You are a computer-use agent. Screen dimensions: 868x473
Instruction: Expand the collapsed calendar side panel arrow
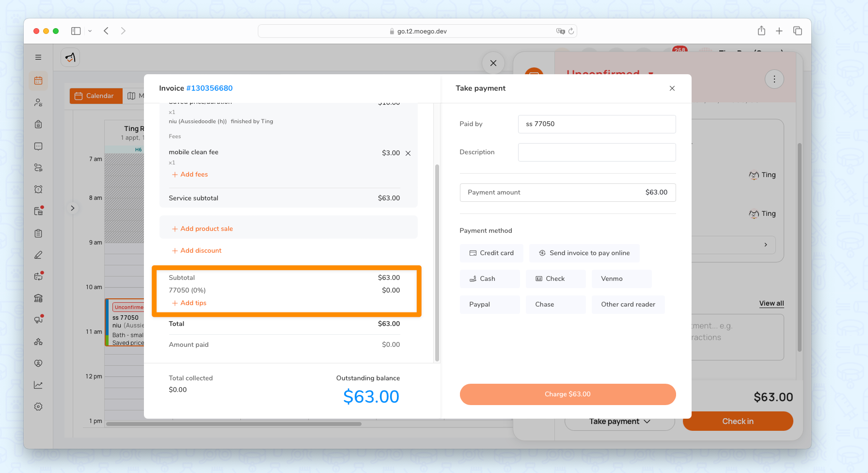click(x=73, y=208)
